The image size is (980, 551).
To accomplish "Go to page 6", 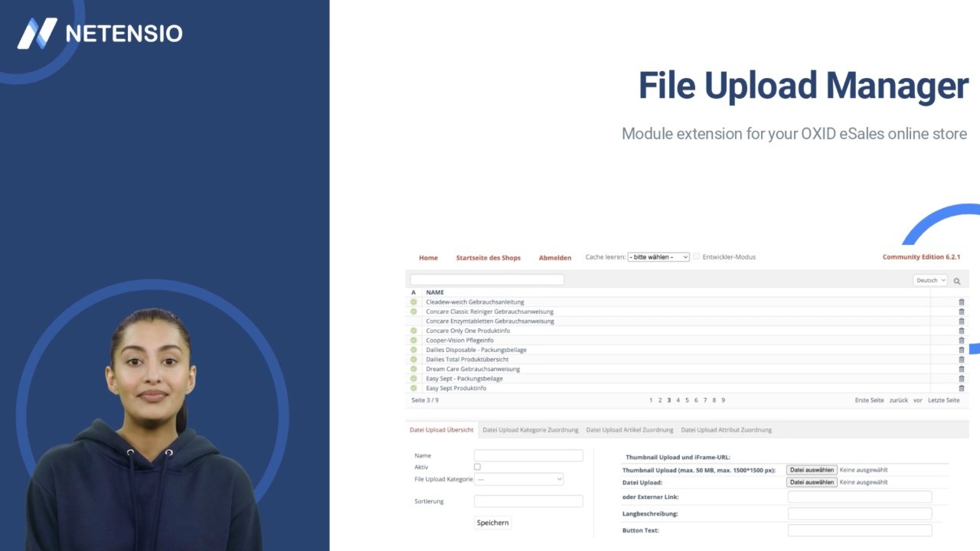I will tap(696, 400).
